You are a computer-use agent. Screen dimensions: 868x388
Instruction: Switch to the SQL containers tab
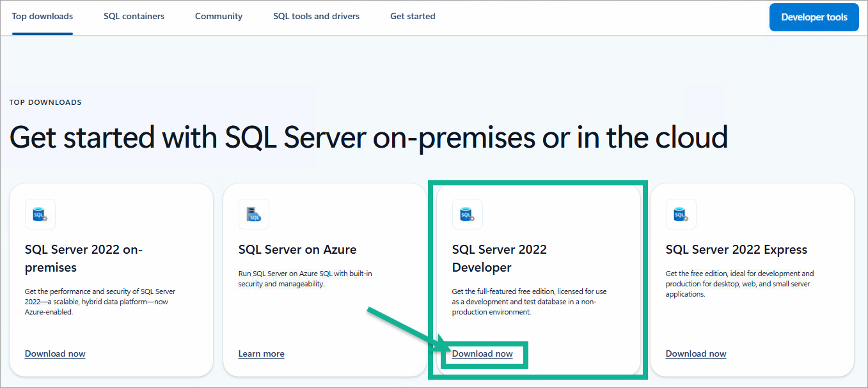point(134,17)
